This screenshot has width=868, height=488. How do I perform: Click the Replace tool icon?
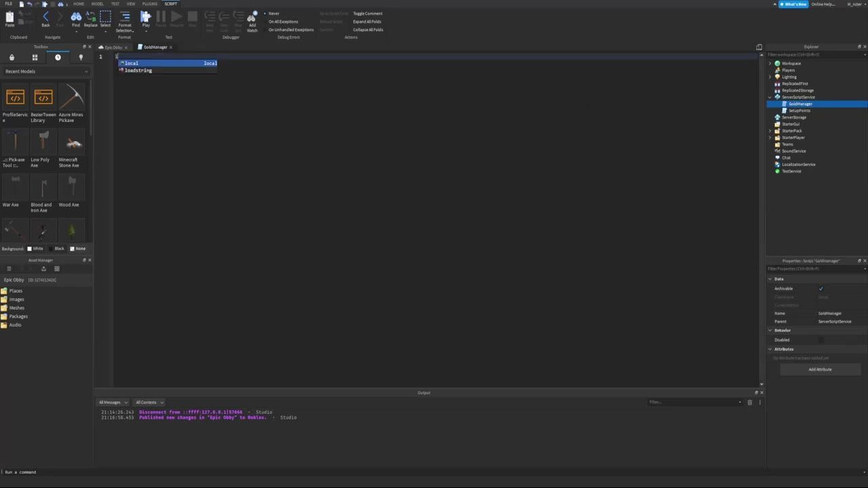pyautogui.click(x=91, y=17)
